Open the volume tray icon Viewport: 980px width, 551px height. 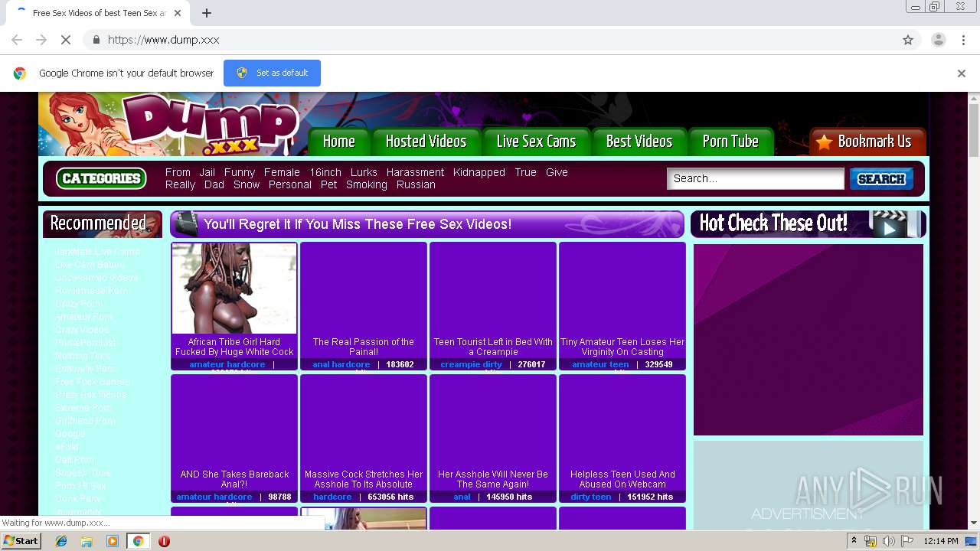(x=888, y=541)
